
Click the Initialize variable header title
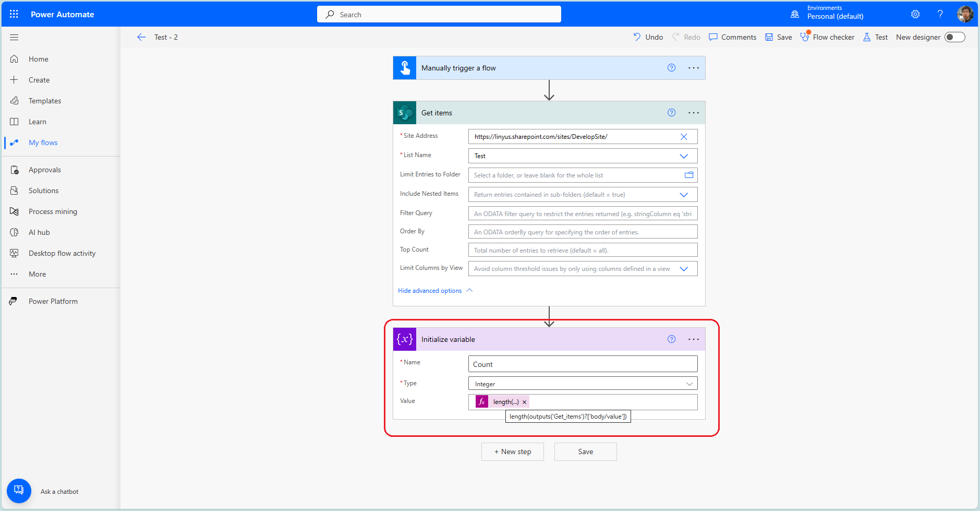(x=448, y=339)
